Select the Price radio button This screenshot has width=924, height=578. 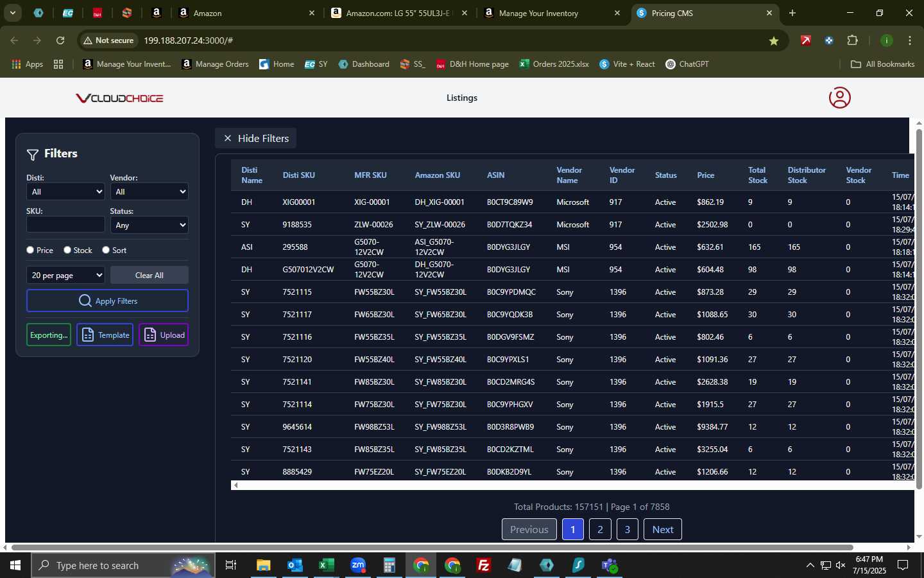pyautogui.click(x=30, y=250)
